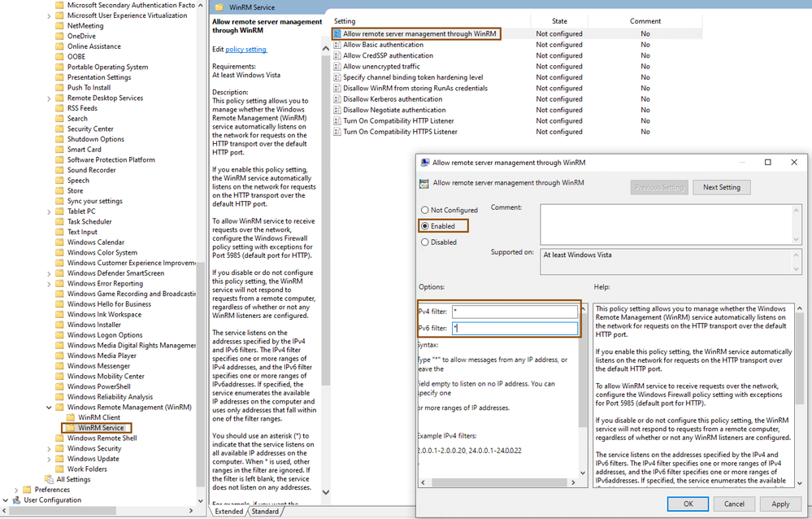Click the dialog title bar policy icon
The width and height of the screenshot is (812, 519).
(x=424, y=162)
